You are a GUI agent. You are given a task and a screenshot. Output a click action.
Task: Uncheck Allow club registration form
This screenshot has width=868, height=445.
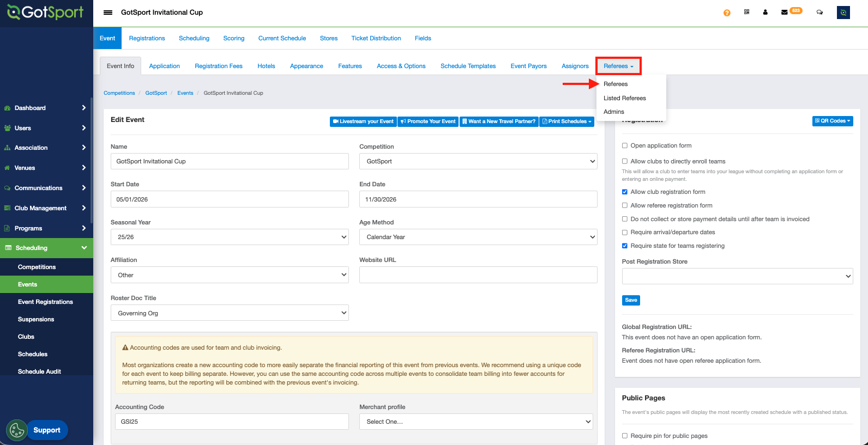(x=625, y=192)
